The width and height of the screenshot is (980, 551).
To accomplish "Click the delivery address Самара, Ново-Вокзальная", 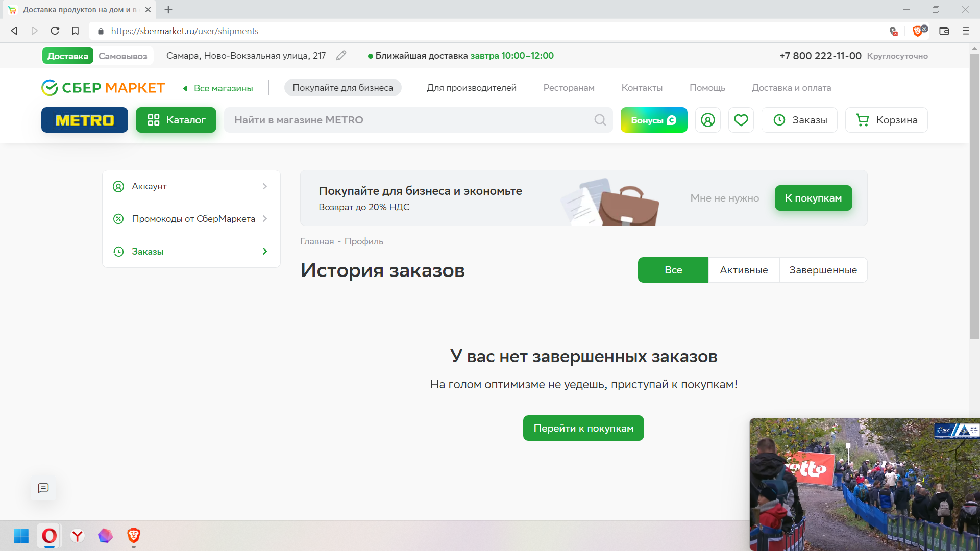I will 246,56.
